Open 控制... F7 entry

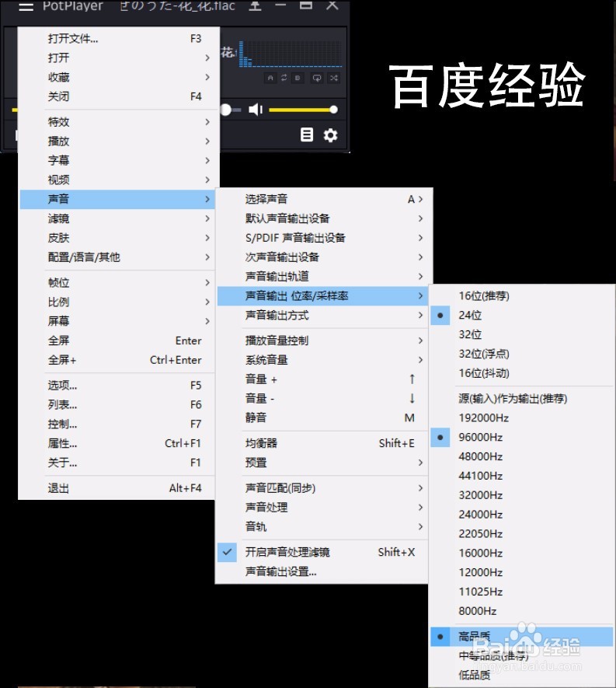pyautogui.click(x=117, y=424)
